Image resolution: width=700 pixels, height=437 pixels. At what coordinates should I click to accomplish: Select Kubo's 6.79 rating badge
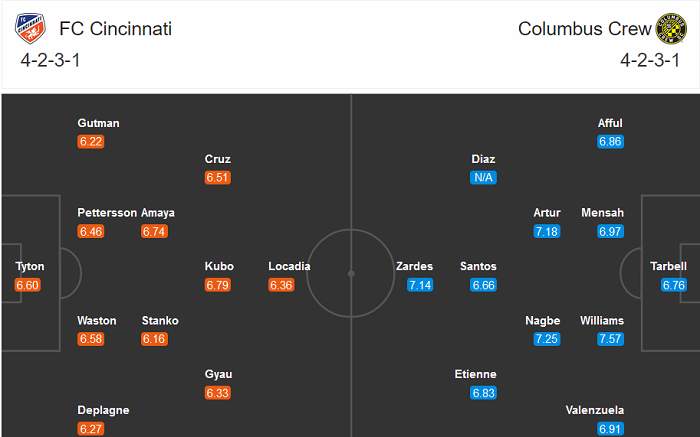click(x=218, y=286)
